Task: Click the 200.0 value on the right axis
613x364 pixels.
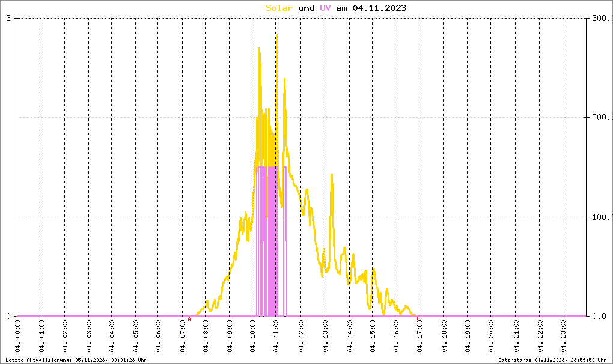Action: (601, 118)
